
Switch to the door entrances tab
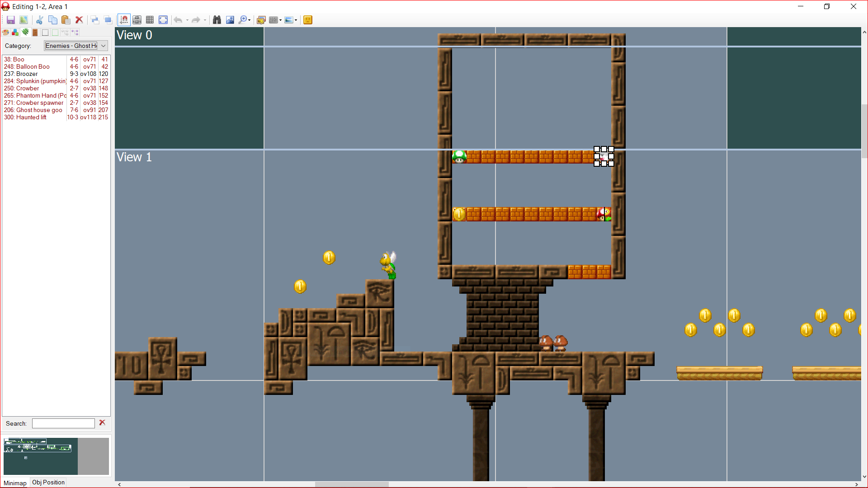coord(35,33)
